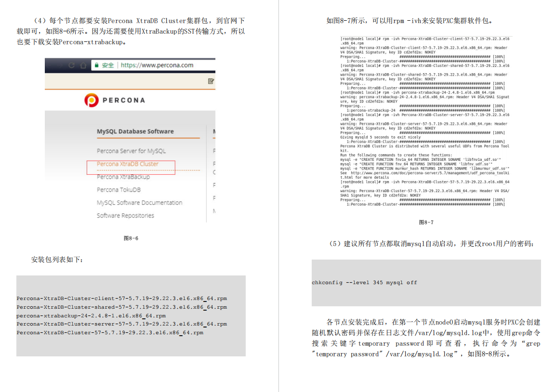
Task: Open the Percona XtraBackup link
Action: (x=123, y=177)
